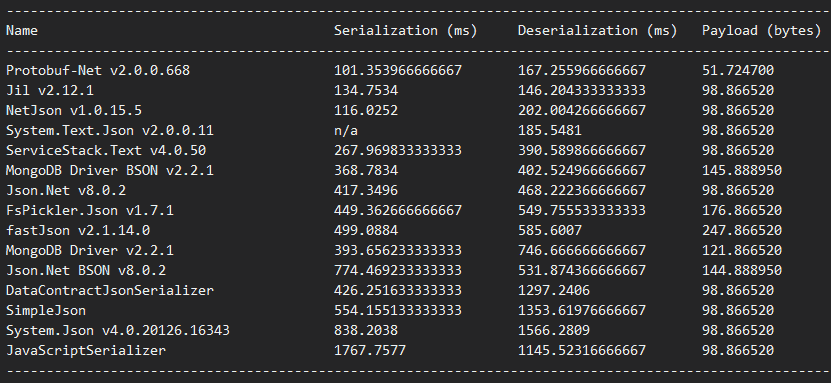831x383 pixels.
Task: Select the Protobuf-Net v2.0.0.668 row name
Action: pos(98,70)
